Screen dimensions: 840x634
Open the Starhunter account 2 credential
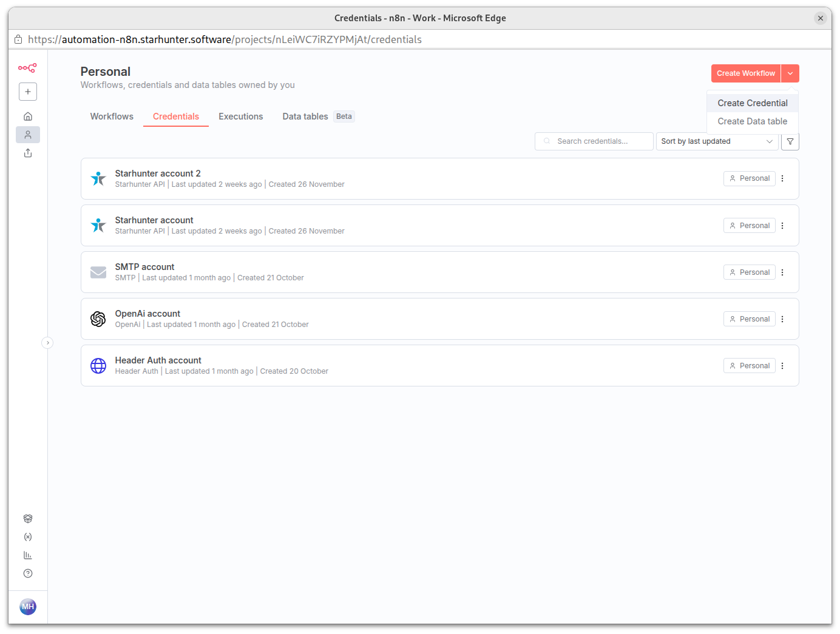pos(440,179)
